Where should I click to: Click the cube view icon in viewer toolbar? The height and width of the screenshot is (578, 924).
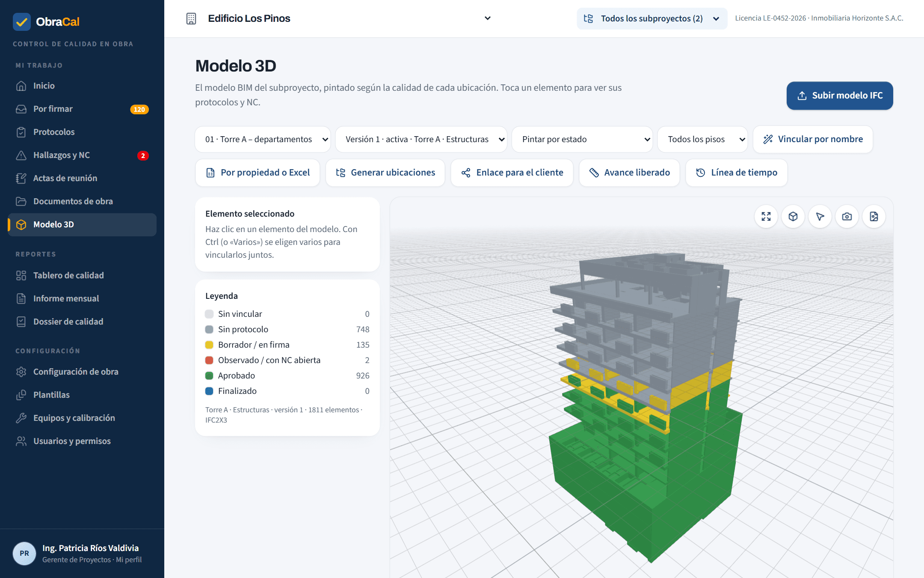coord(793,217)
